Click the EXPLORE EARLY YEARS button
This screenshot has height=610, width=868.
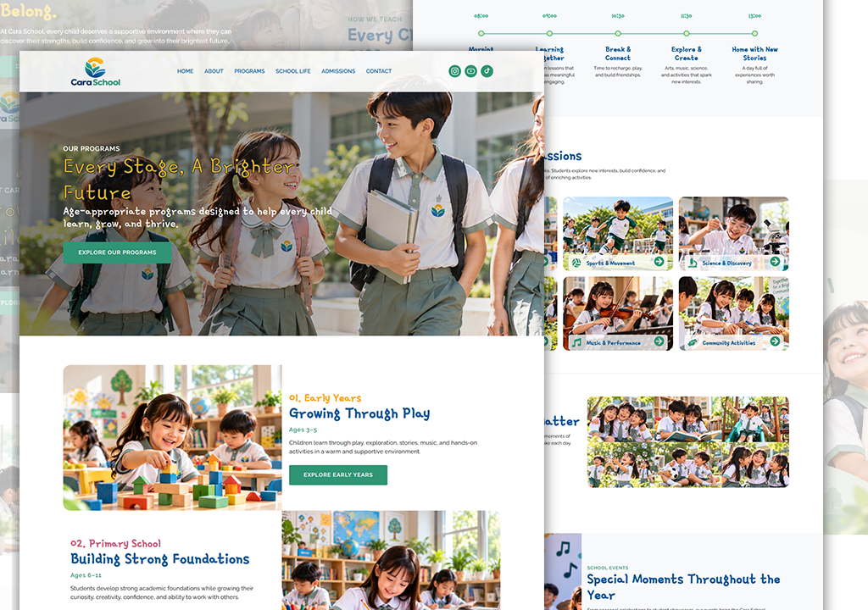[x=338, y=475]
